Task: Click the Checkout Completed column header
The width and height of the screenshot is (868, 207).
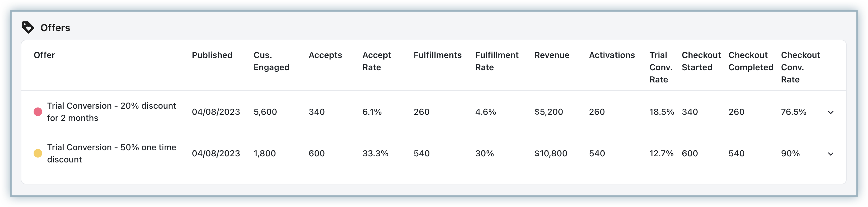Action: click(x=750, y=61)
